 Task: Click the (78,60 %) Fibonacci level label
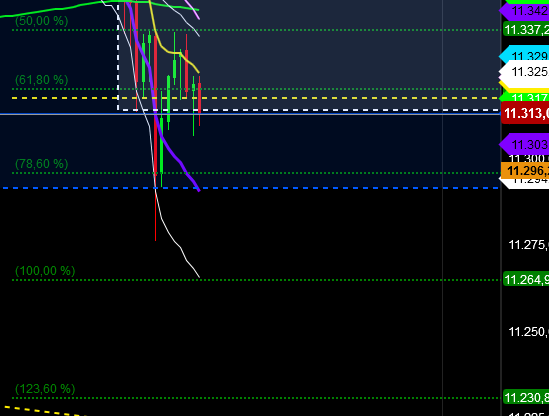point(42,164)
